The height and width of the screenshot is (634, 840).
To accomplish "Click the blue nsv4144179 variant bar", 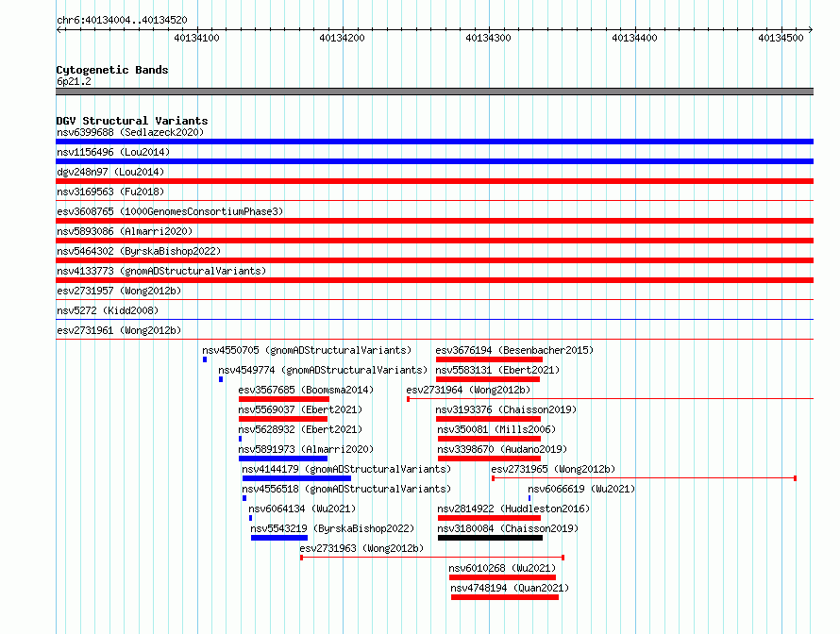I will (296, 478).
